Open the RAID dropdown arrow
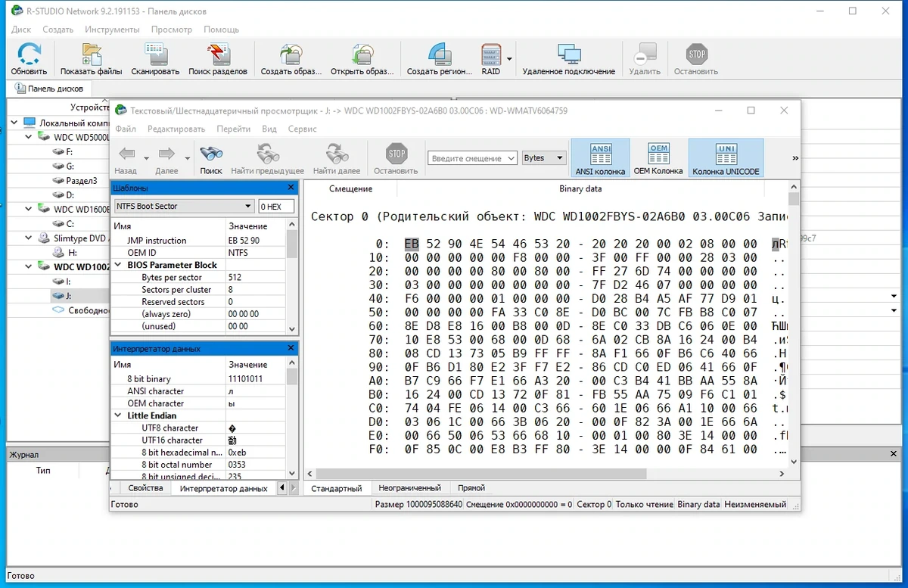Image resolution: width=908 pixels, height=588 pixels. tap(509, 59)
